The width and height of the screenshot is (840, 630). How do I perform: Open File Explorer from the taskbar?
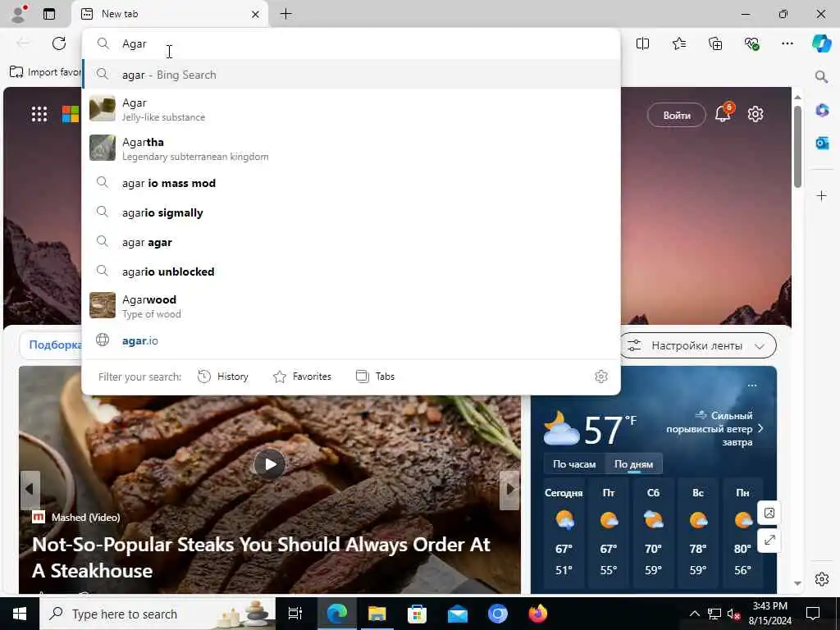[x=377, y=614]
